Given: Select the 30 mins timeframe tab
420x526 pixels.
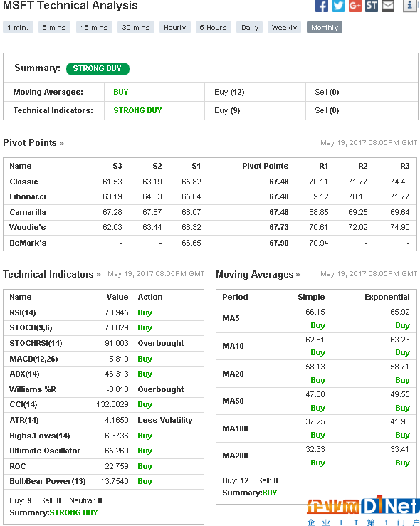Looking at the screenshot, I should click(x=136, y=28).
